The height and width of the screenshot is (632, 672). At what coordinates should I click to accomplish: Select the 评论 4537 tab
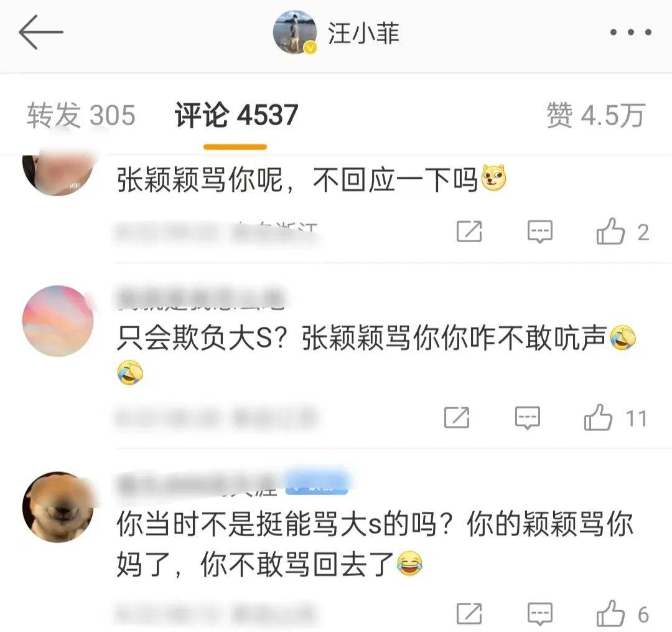[236, 115]
